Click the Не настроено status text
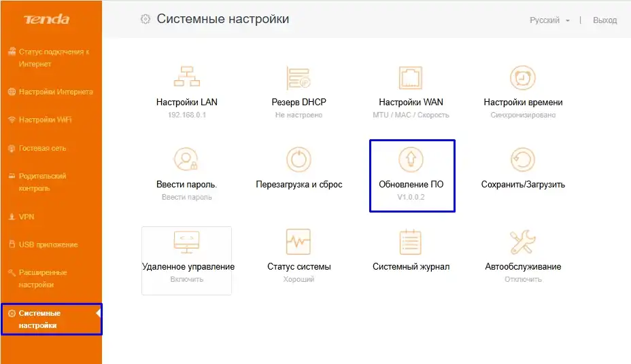Image resolution: width=631 pixels, height=364 pixels. pyautogui.click(x=299, y=115)
